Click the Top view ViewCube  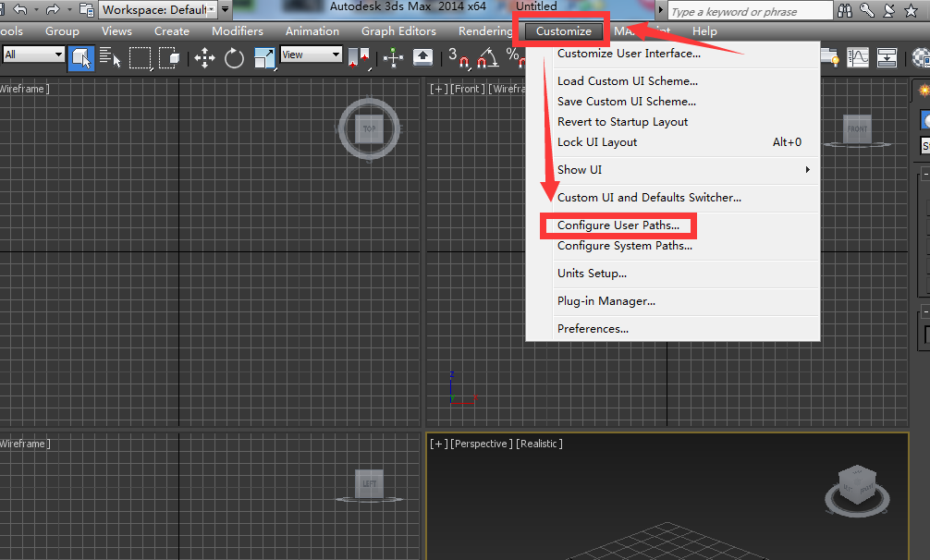click(370, 128)
